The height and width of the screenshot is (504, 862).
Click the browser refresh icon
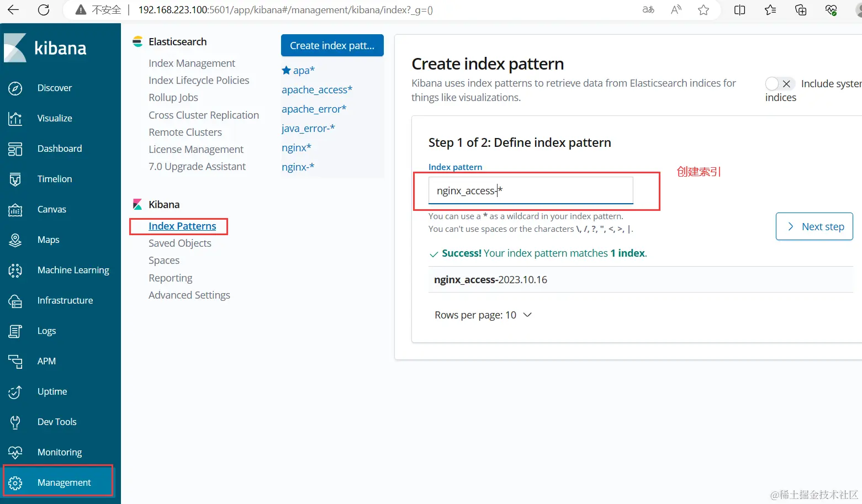click(x=44, y=10)
